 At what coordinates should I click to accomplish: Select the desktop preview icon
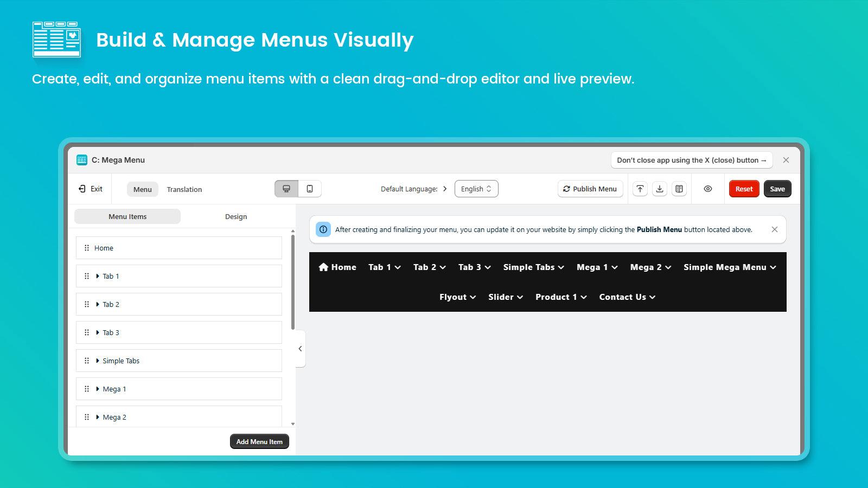[286, 189]
